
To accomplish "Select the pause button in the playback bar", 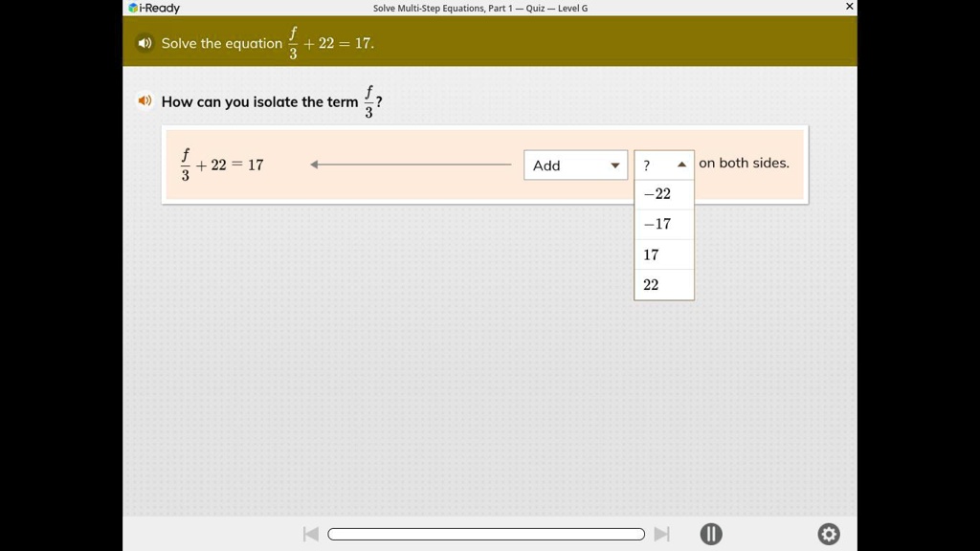I will (711, 534).
